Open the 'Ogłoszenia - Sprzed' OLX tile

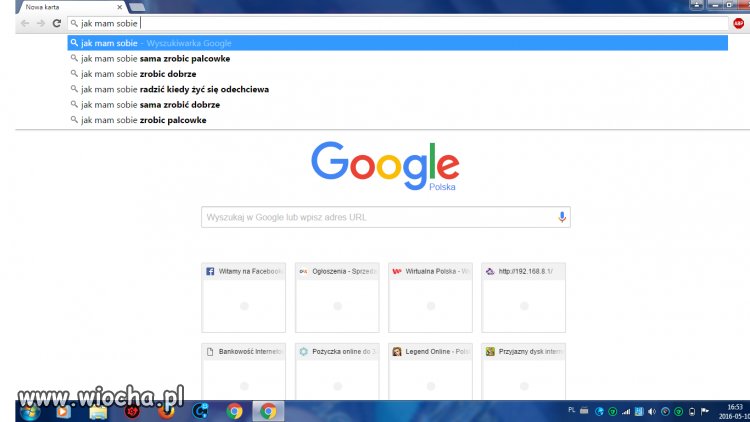[337, 297]
